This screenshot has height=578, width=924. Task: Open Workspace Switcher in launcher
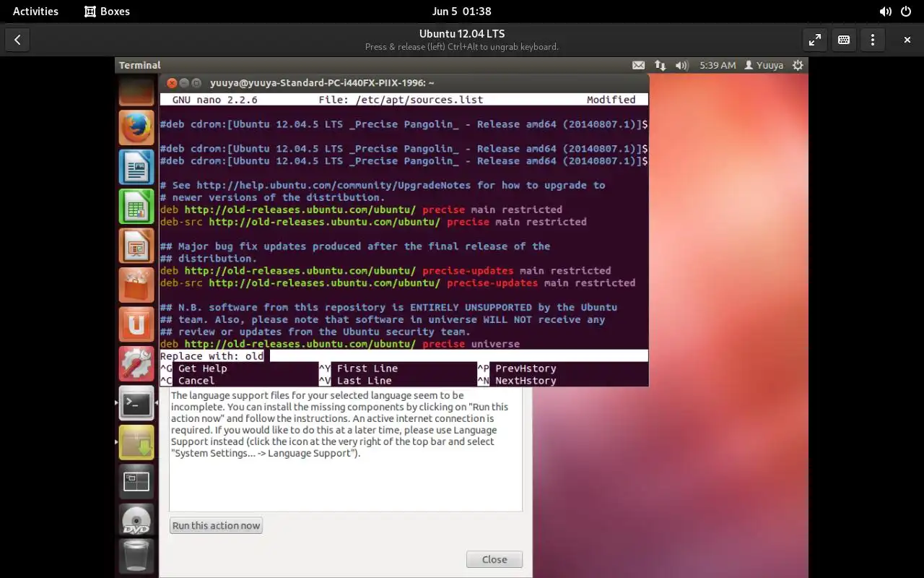click(136, 482)
